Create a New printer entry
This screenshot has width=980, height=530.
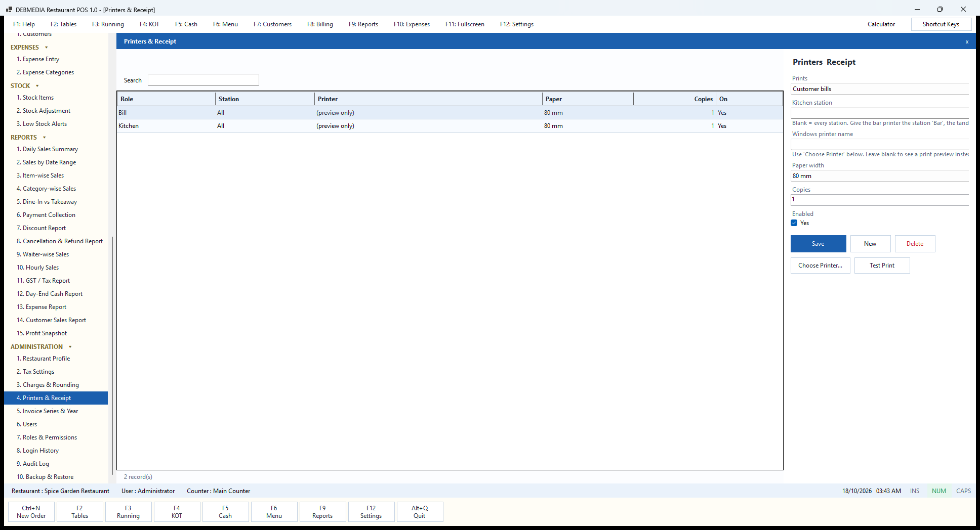click(870, 244)
